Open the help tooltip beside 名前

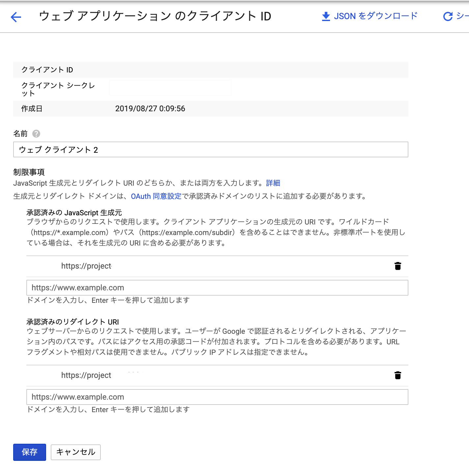tap(36, 134)
